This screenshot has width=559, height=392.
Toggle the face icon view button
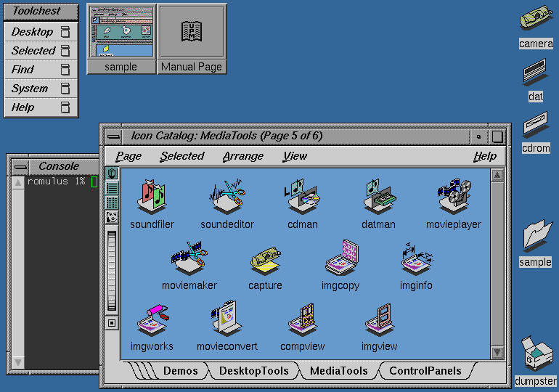112,216
